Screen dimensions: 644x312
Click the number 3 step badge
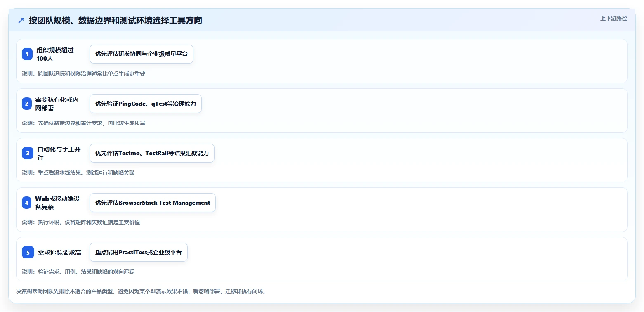[28, 153]
